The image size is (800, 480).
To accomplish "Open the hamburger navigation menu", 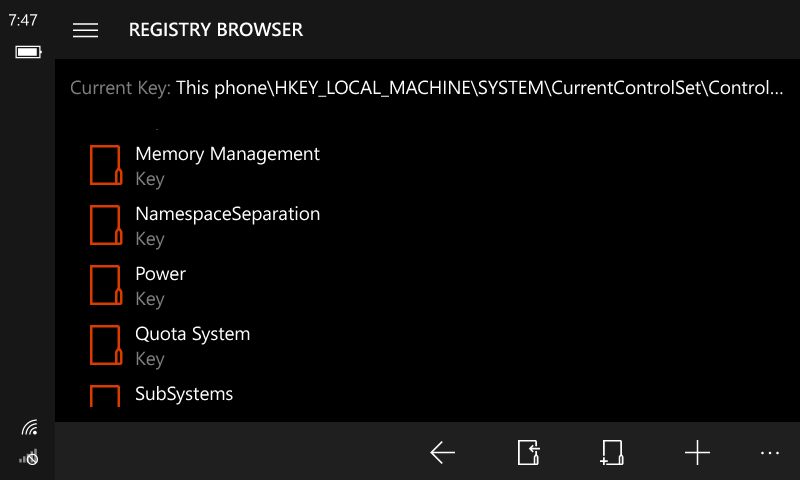I will point(86,30).
